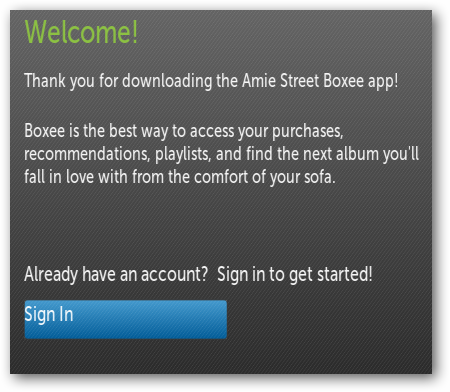
Task: Click the word 'purchases,' in the paragraph
Action: (x=308, y=131)
